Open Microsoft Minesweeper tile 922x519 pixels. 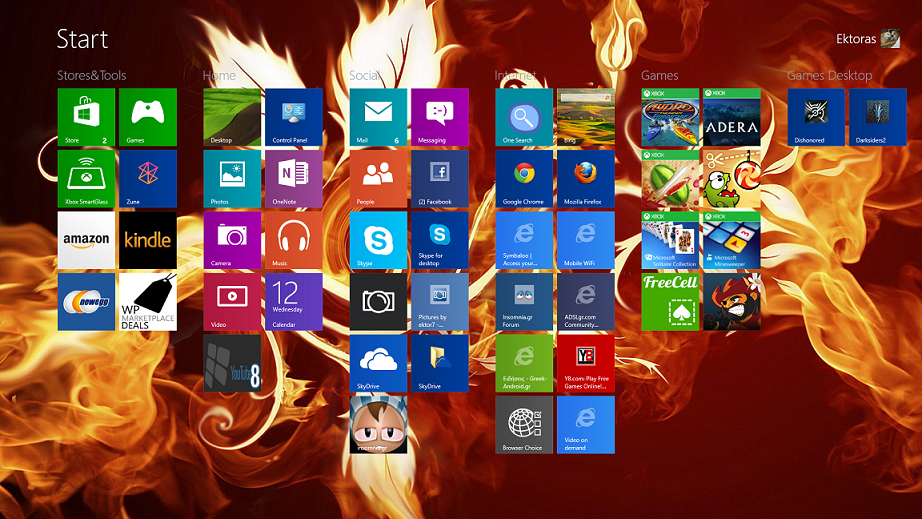pos(731,240)
